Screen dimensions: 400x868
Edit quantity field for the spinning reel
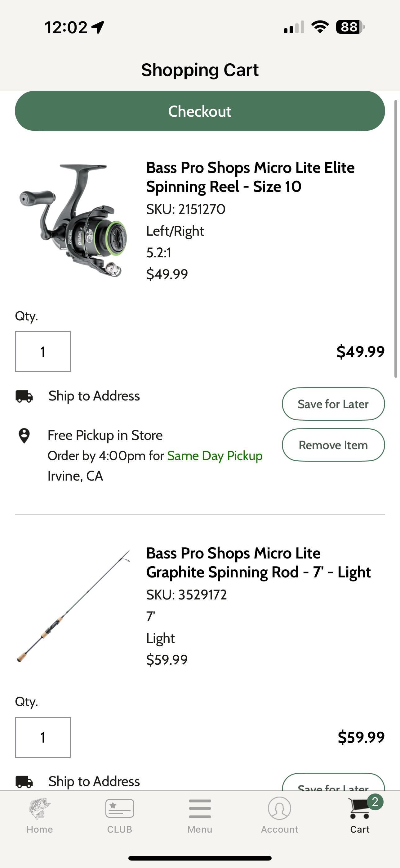pos(43,352)
